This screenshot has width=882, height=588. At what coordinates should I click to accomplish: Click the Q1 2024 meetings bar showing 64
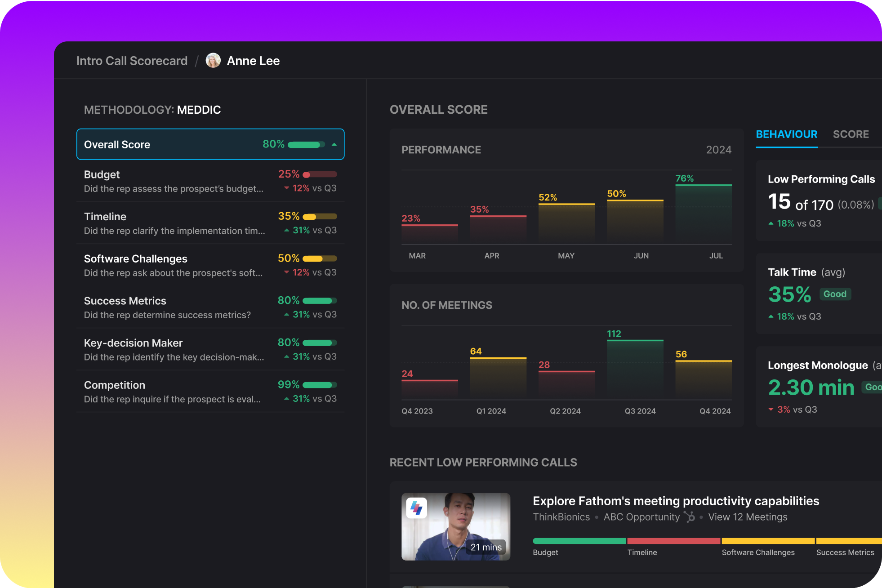pos(498,379)
